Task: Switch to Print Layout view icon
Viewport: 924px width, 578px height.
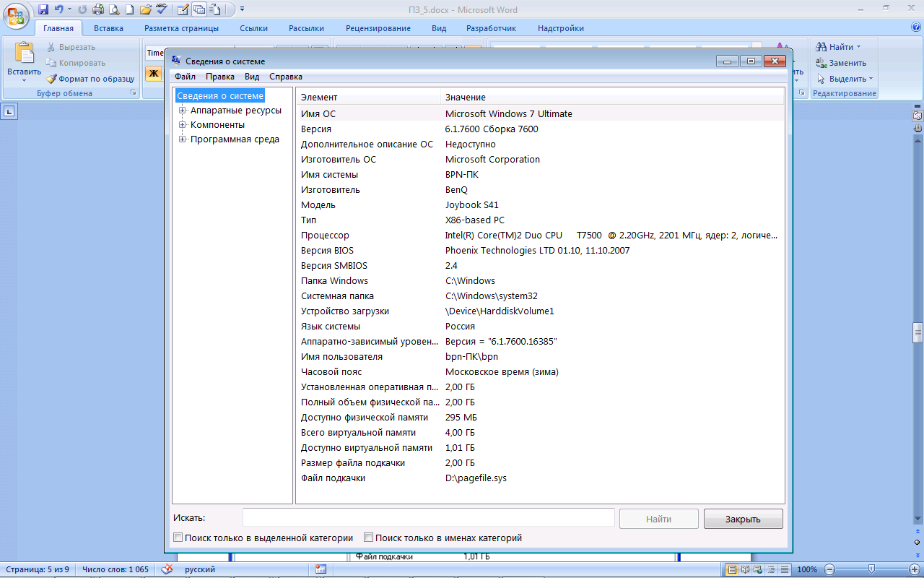Action: 732,569
